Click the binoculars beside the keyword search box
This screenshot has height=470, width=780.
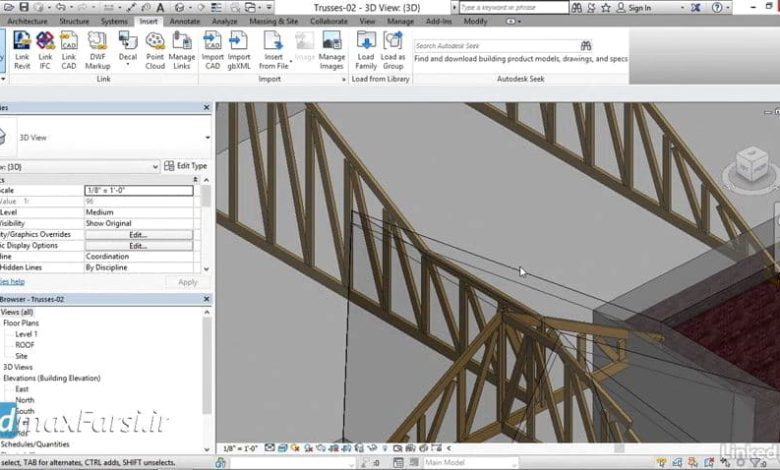click(x=577, y=7)
